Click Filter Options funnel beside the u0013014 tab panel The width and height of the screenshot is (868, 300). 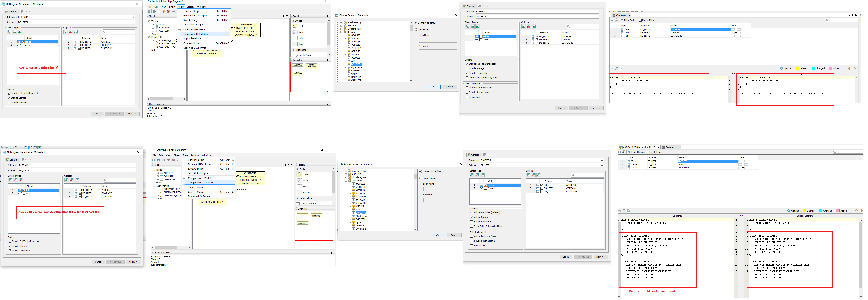(629, 152)
